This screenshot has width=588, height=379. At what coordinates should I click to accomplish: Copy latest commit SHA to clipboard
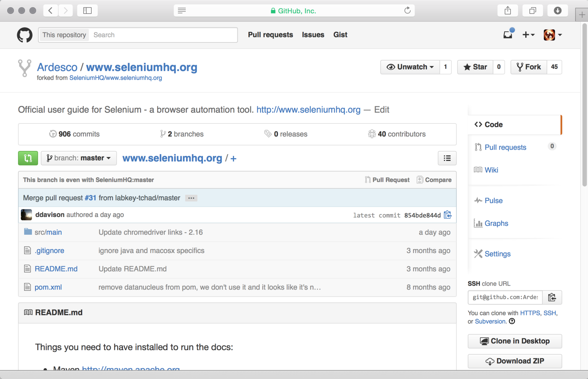point(447,215)
